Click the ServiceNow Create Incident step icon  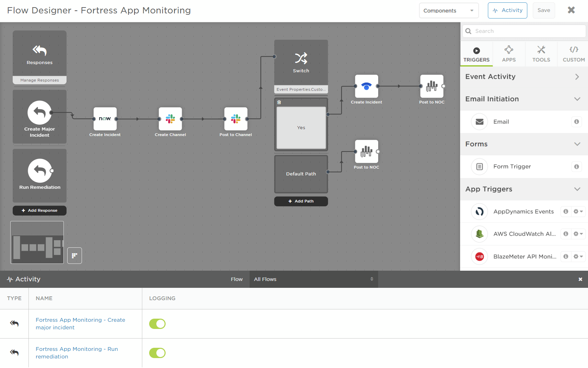105,119
